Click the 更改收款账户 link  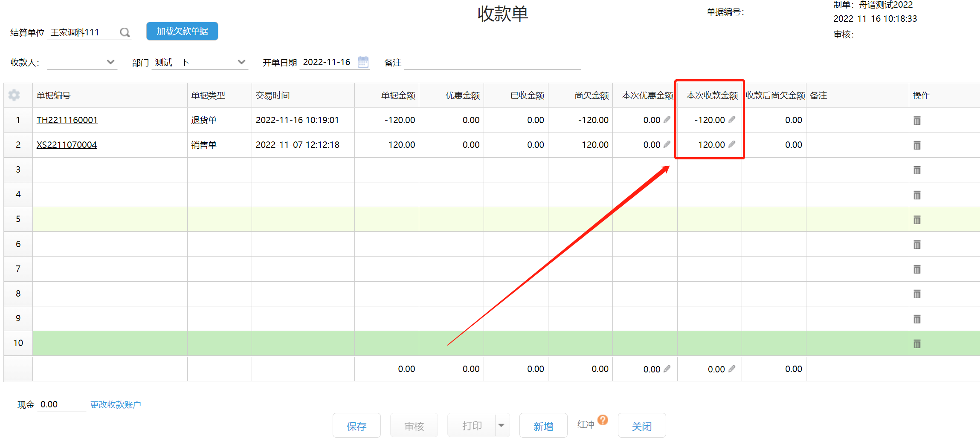[116, 404]
